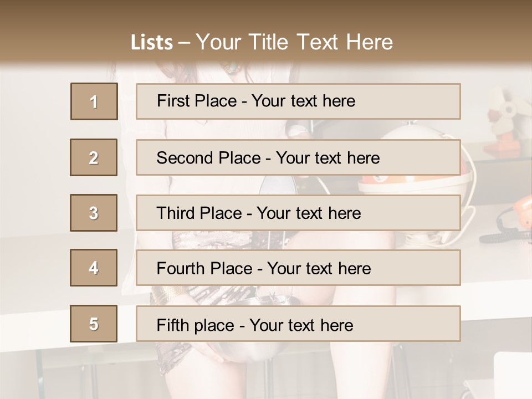Select the Fourth Place text bar
This screenshot has height=399, width=532.
(298, 268)
